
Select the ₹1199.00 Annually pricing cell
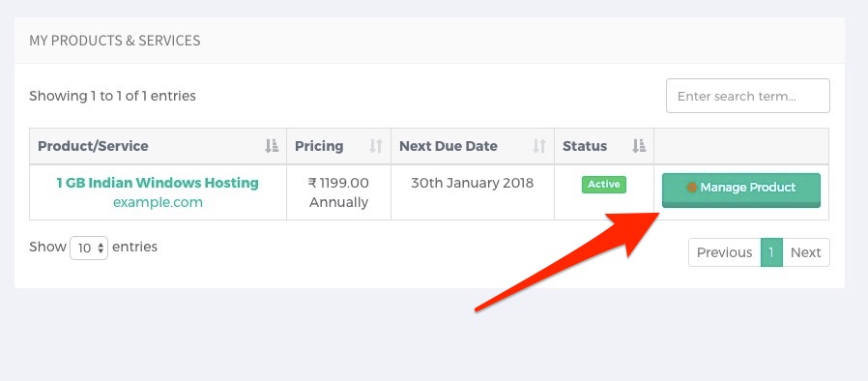[x=338, y=192]
